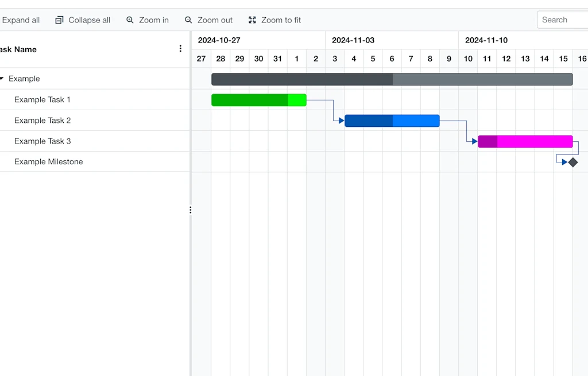Click the Expand all button
The image size is (588, 376).
(21, 20)
